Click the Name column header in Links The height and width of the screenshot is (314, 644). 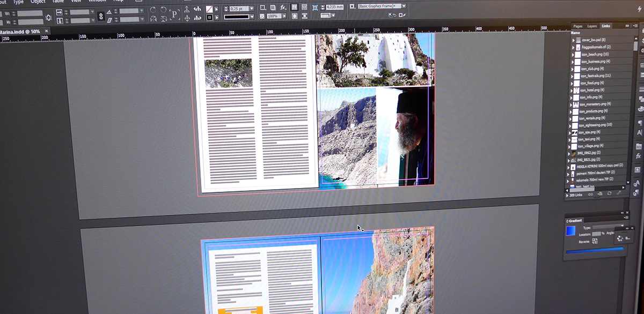[575, 33]
